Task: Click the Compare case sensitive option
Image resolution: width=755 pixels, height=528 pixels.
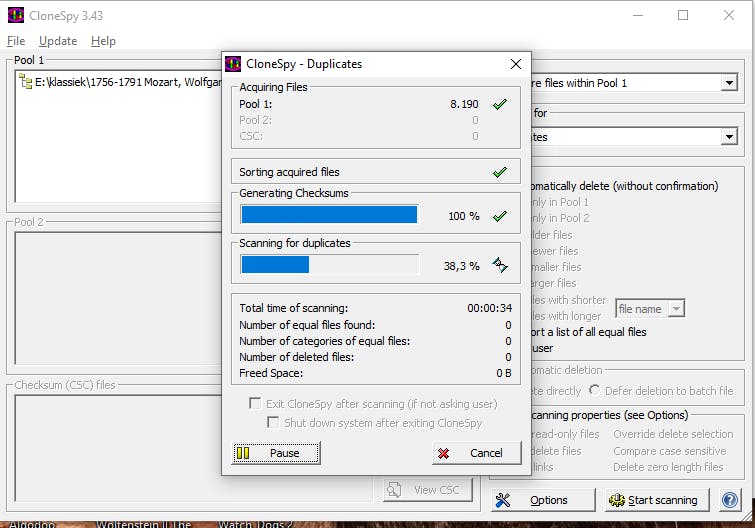Action: click(669, 451)
